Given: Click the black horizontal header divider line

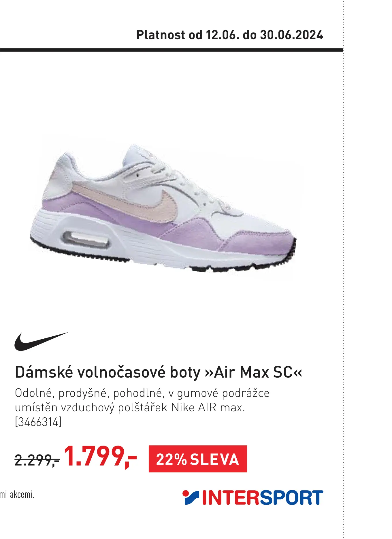Looking at the screenshot, I should point(171,50).
